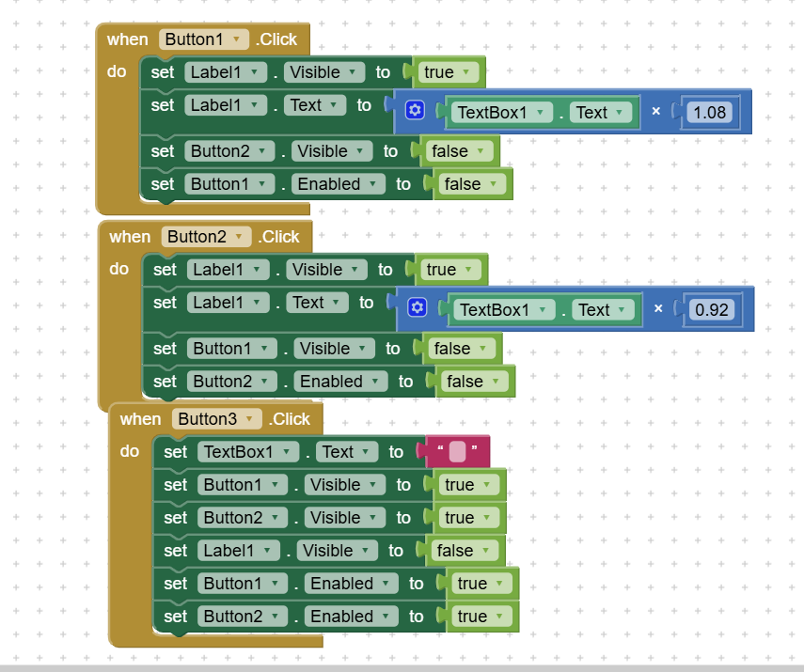Open the TextBox1 Text property dropdown beside 1.08
The width and height of the screenshot is (804, 672).
tap(601, 112)
